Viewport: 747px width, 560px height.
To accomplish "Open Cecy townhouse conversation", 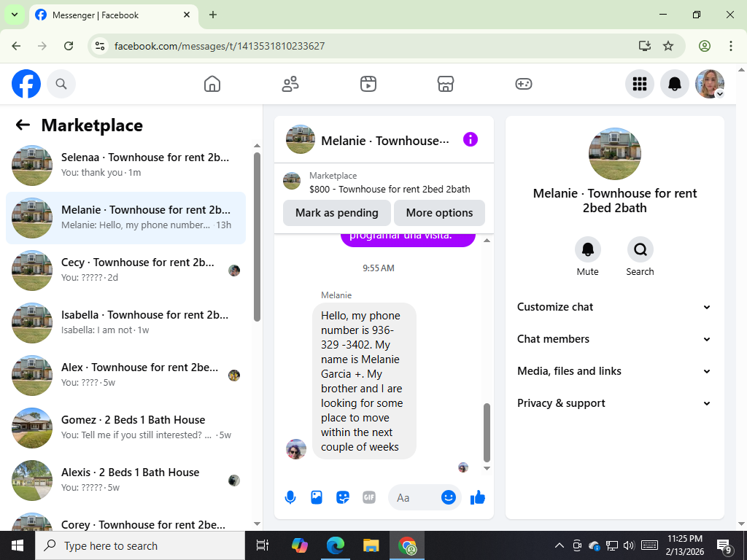I will pos(125,271).
